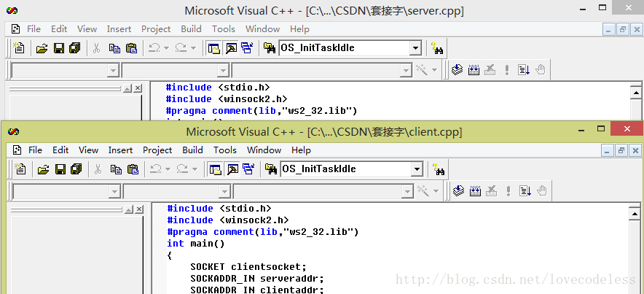Click Cut scissors icon in client.cpp window
The width and height of the screenshot is (644, 294).
click(98, 169)
